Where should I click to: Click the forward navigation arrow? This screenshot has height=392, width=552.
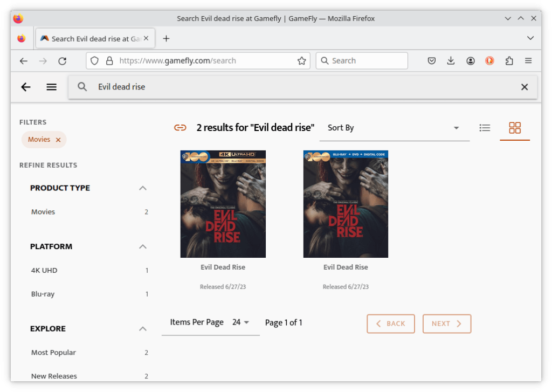point(43,61)
